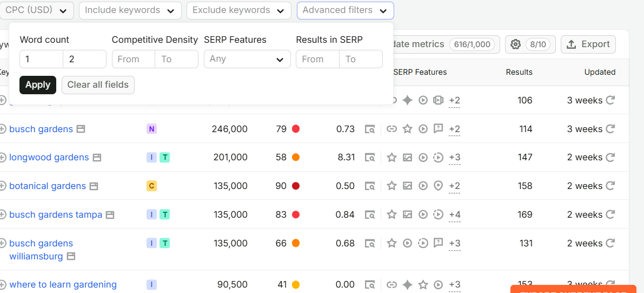Expand +2 more SERP features for busch gardens
Viewport: 644px width, 293px height.
click(x=454, y=130)
